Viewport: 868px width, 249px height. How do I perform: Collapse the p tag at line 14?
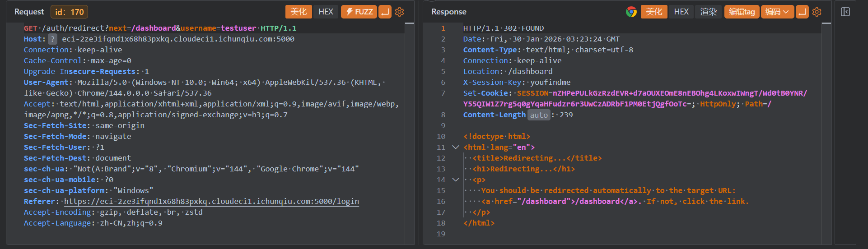pyautogui.click(x=456, y=180)
